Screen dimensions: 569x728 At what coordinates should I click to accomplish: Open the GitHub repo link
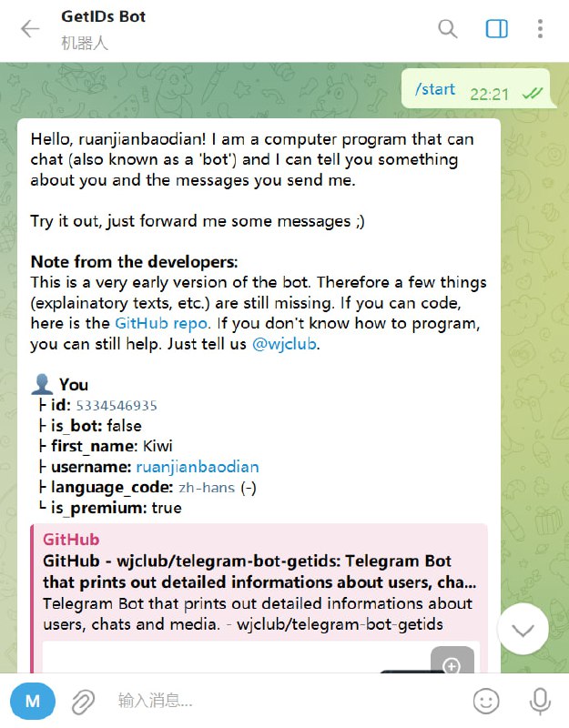tap(161, 323)
